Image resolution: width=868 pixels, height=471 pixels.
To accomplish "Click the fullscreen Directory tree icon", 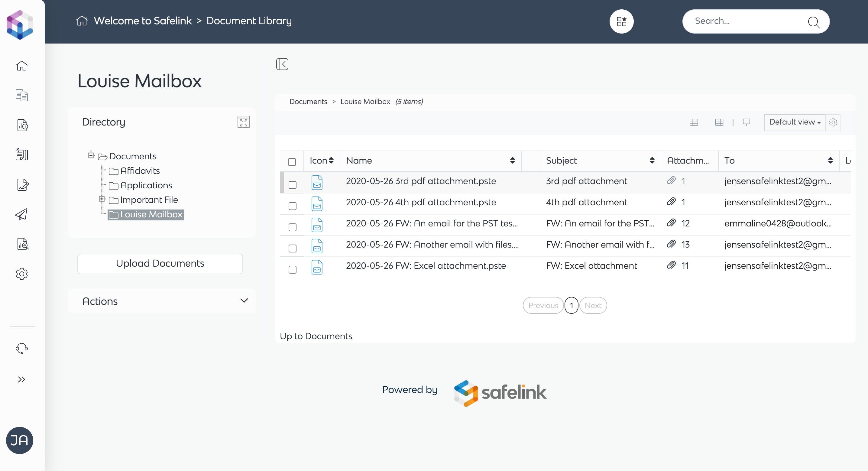I will (x=243, y=122).
